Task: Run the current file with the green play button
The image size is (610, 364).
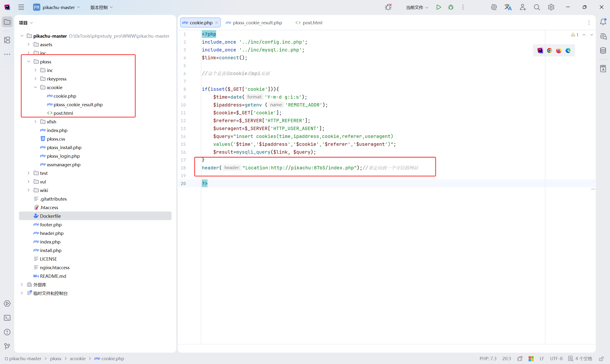Action: point(438,7)
